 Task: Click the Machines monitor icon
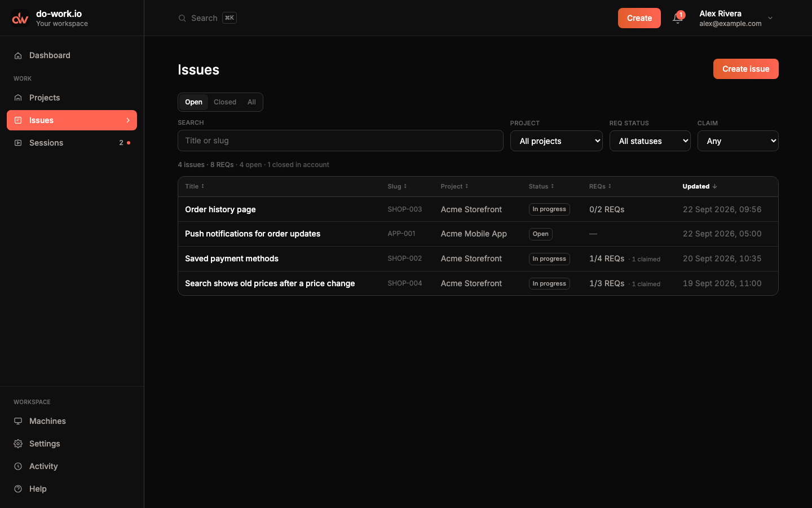18,421
